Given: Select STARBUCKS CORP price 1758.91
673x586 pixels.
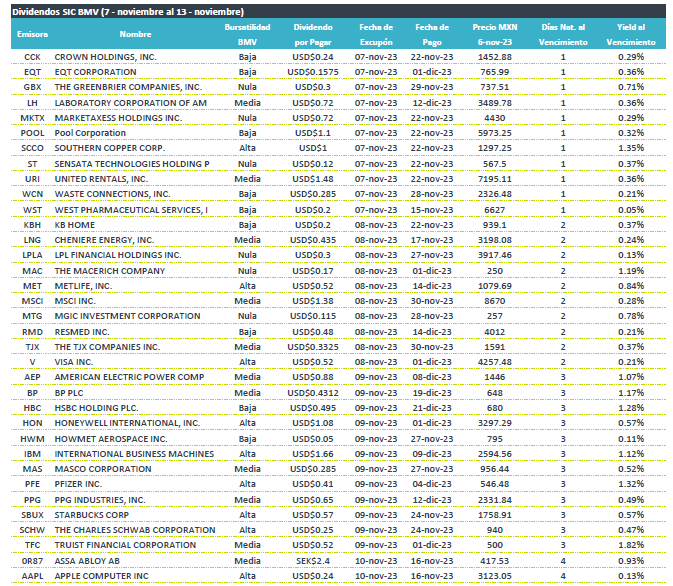Looking at the screenshot, I should (495, 515).
